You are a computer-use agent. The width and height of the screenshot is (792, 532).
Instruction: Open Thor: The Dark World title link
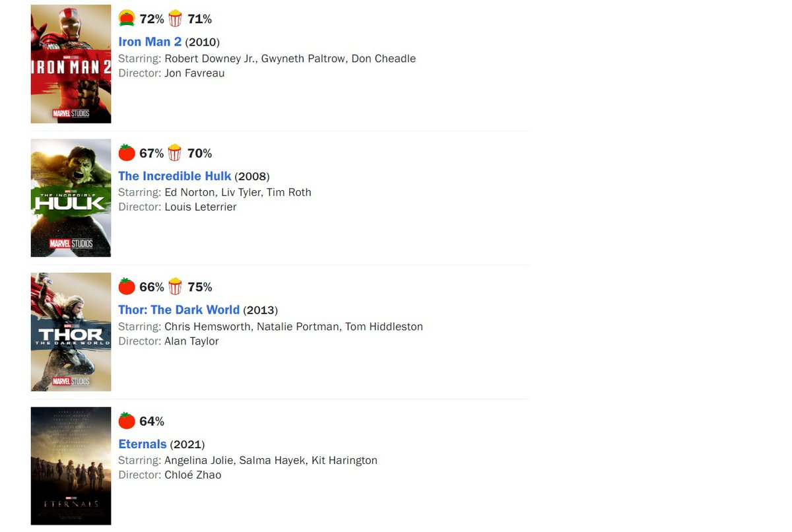179,310
